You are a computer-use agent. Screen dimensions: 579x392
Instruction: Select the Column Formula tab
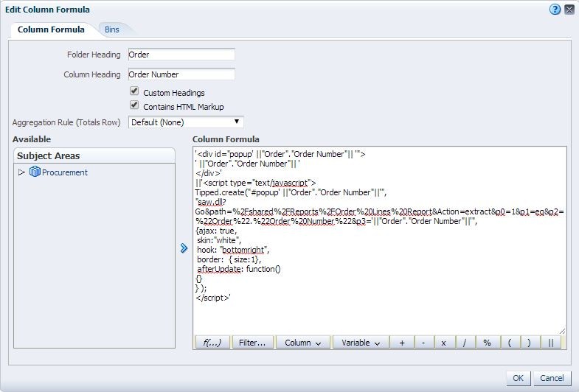(51, 29)
